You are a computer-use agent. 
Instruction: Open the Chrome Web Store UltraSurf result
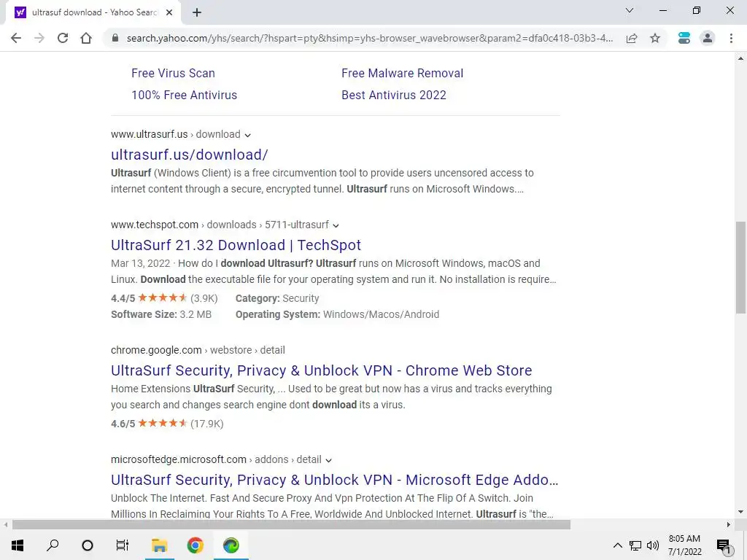[321, 370]
